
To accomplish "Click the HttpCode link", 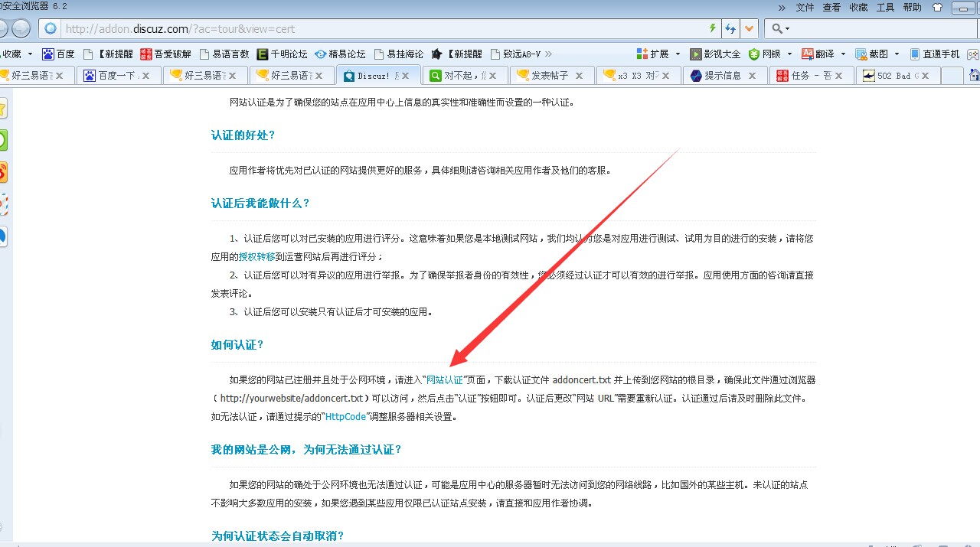I will (x=345, y=416).
